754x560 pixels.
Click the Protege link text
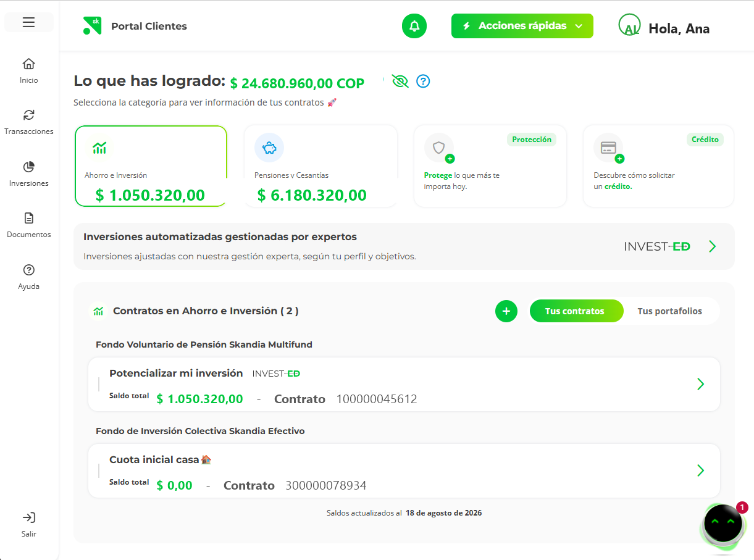tap(438, 175)
